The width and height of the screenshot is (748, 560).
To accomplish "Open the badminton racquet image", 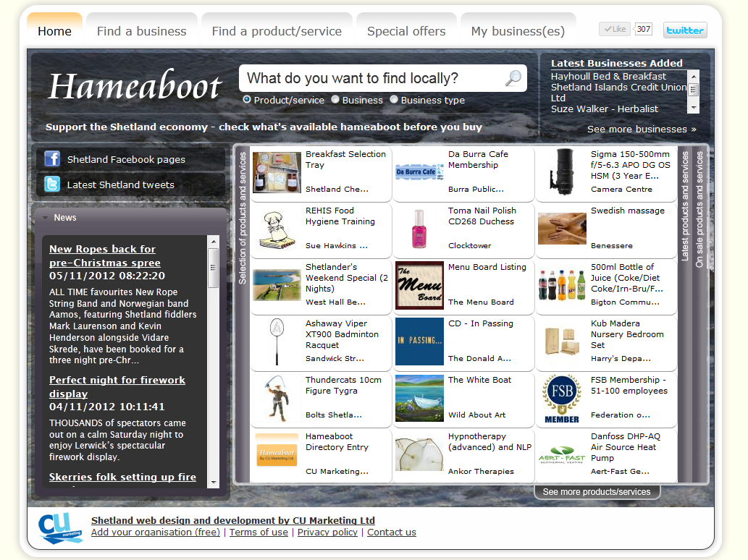I will (x=277, y=341).
